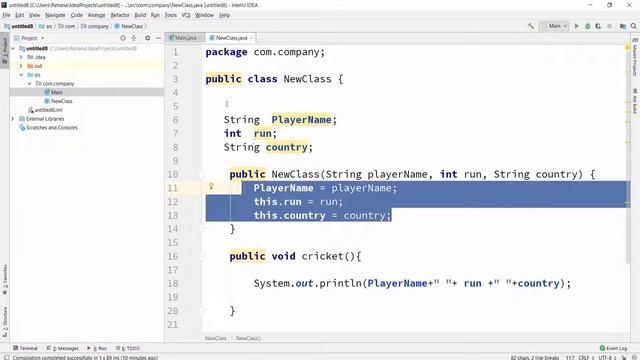640x360 pixels.
Task: Expand External Libraries node
Action: 13,119
